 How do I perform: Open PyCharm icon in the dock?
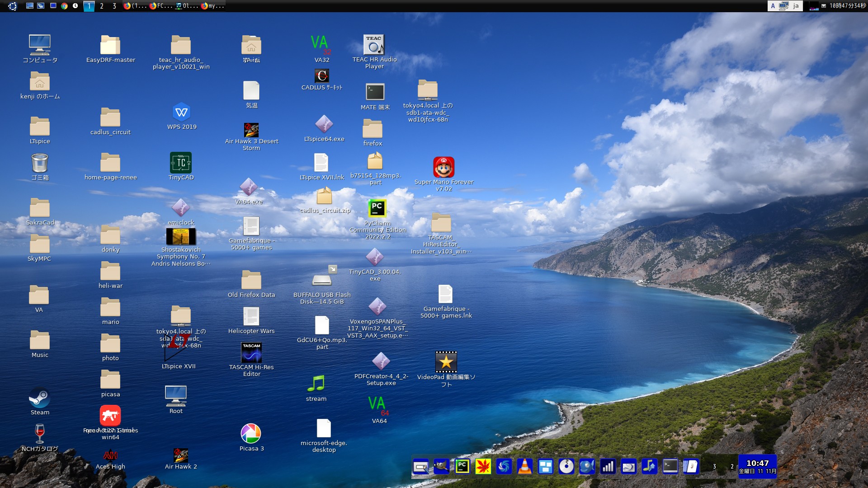[462, 466]
